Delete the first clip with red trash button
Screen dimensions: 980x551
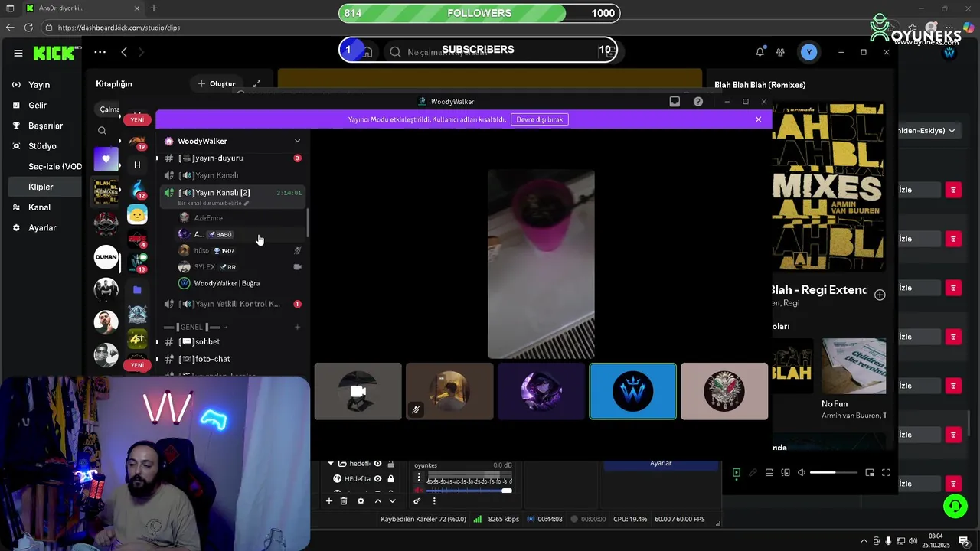952,190
